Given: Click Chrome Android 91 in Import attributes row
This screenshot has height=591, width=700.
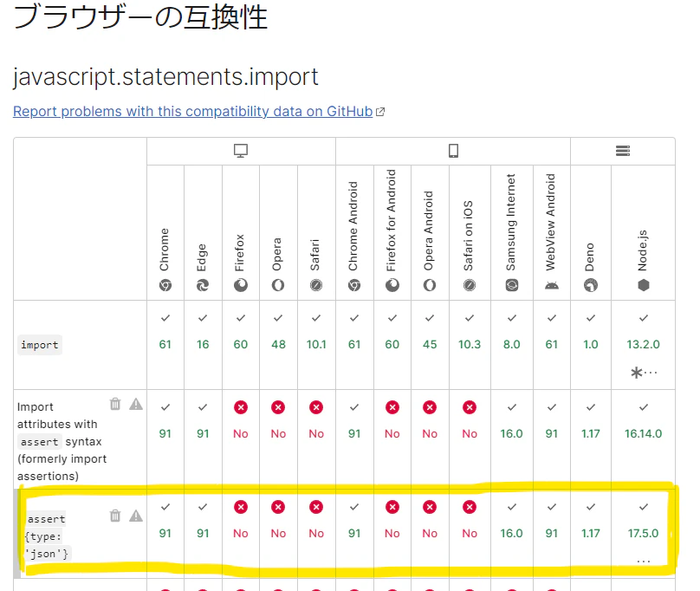Looking at the screenshot, I should click(x=354, y=433).
